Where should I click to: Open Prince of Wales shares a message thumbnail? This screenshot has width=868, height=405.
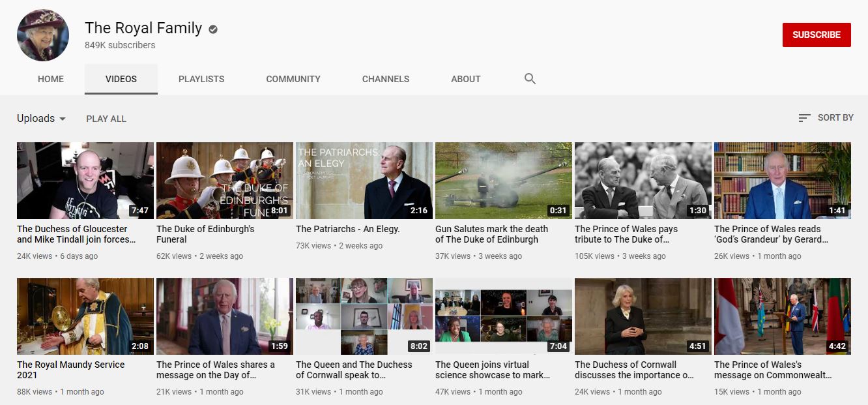[x=225, y=316]
